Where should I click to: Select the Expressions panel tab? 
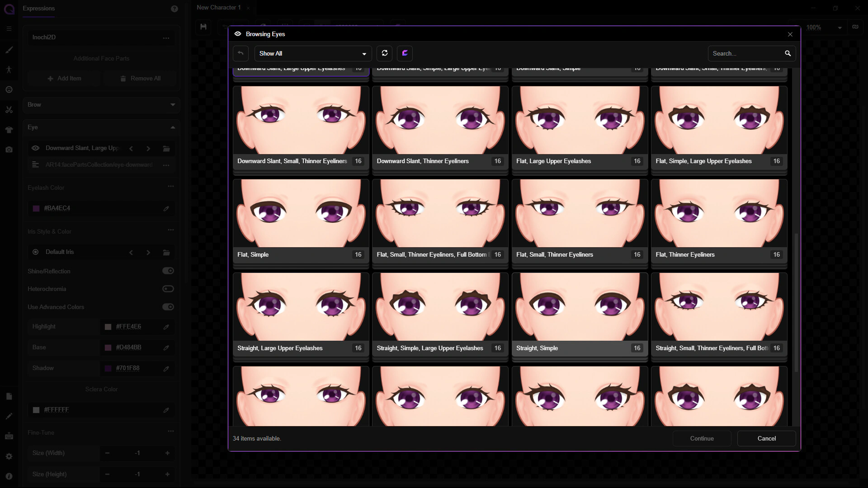pyautogui.click(x=39, y=8)
